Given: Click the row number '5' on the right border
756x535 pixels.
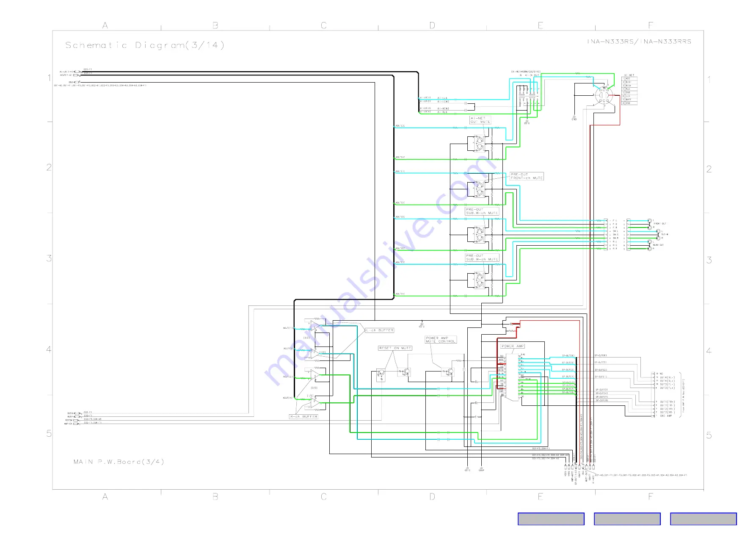Looking at the screenshot, I should point(709,435).
